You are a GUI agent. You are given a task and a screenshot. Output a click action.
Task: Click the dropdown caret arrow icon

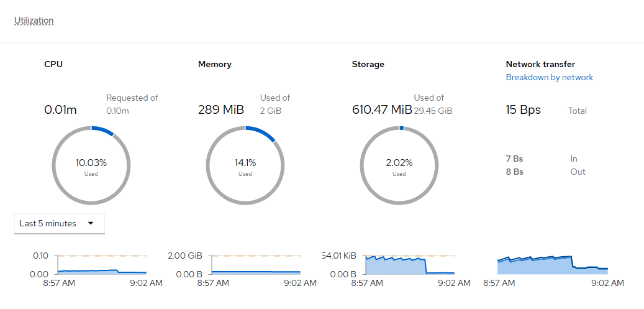tap(91, 224)
